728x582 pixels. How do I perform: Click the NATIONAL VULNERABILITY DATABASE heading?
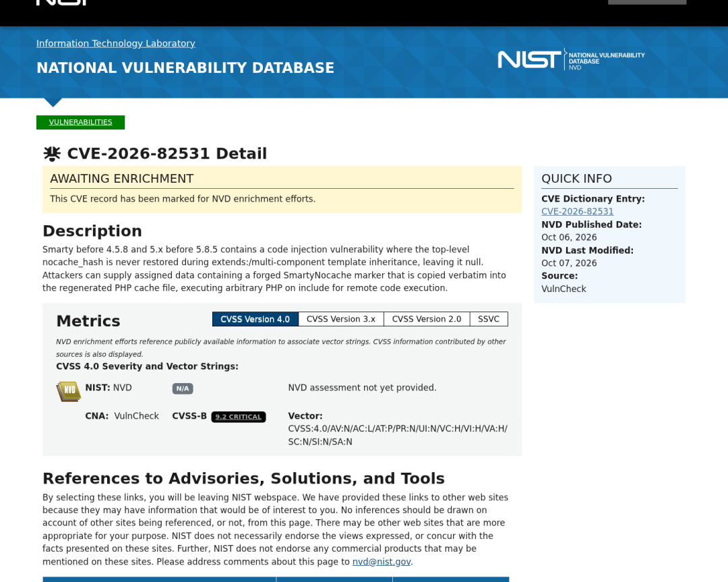(x=185, y=68)
